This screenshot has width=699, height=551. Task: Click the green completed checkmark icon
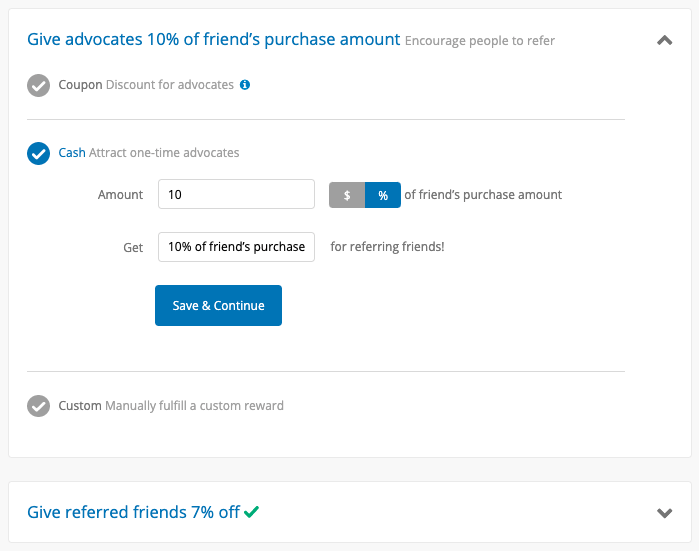tap(251, 511)
